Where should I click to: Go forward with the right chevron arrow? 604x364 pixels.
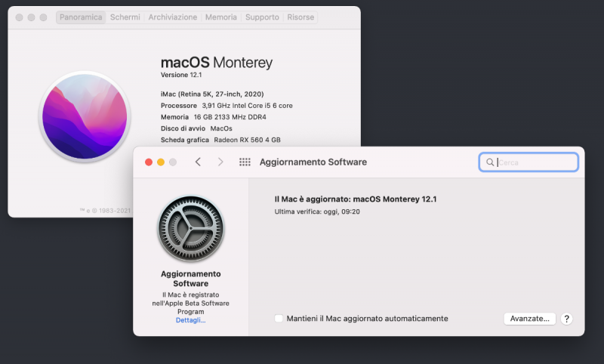(220, 162)
